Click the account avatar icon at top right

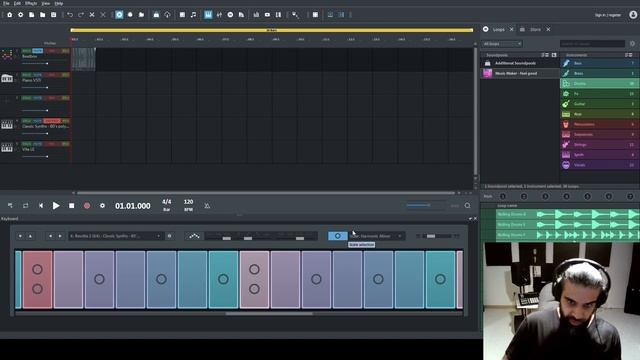pyautogui.click(x=633, y=15)
